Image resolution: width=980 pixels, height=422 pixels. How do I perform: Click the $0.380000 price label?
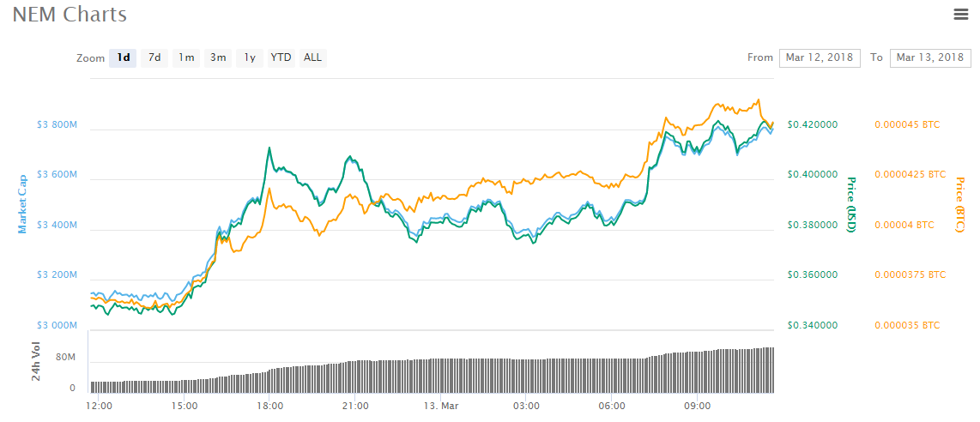point(813,225)
